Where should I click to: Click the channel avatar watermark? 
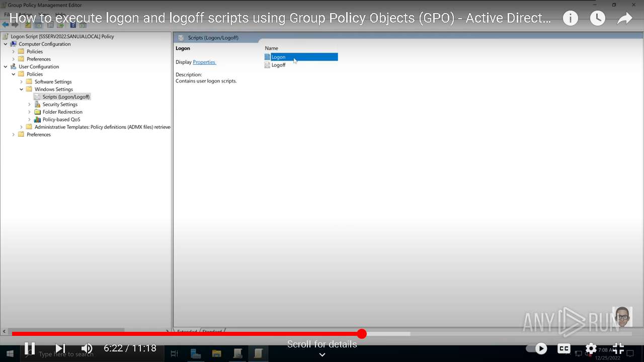(622, 317)
